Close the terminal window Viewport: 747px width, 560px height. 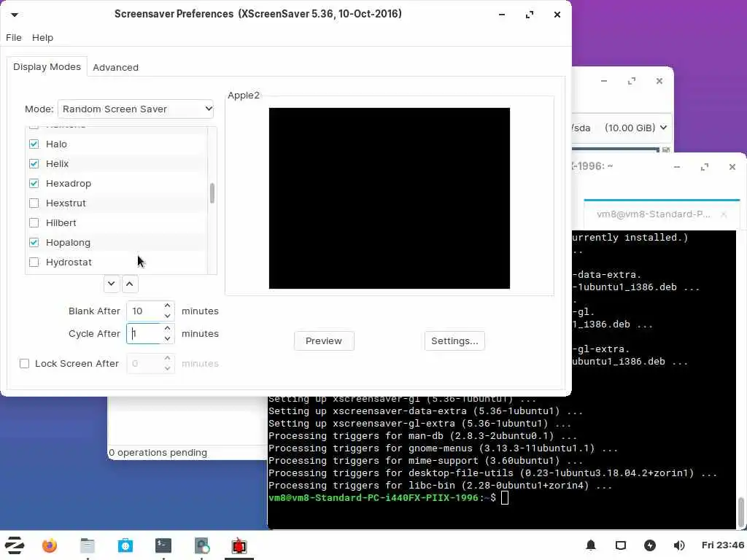pos(732,167)
